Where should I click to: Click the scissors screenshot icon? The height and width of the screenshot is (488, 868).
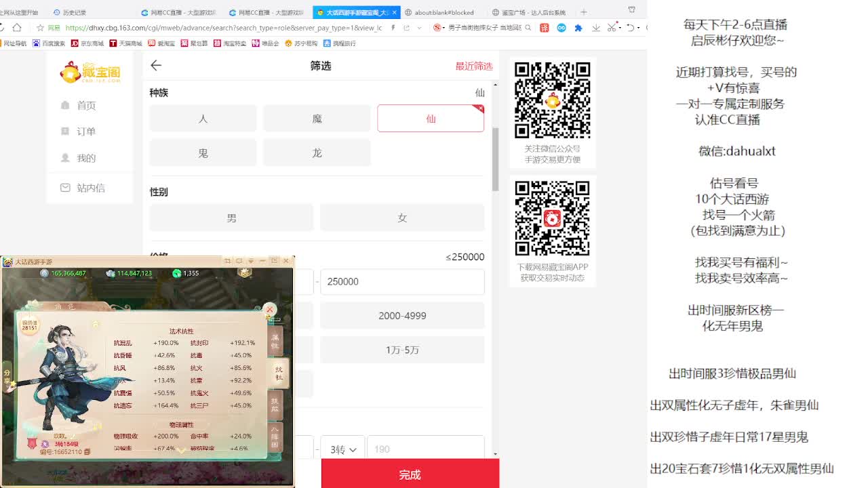point(612,27)
